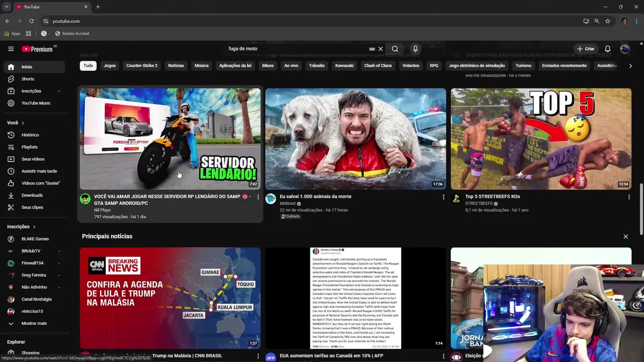Open AFP Trump tariffs thumbnail
Viewport: 644px width, 362px height.
(x=356, y=298)
